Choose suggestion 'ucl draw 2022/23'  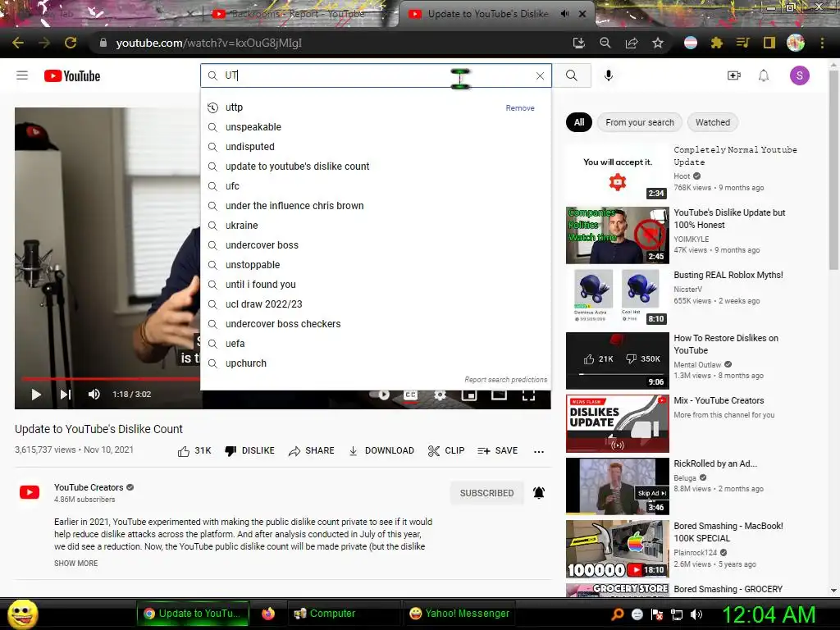[376, 304]
